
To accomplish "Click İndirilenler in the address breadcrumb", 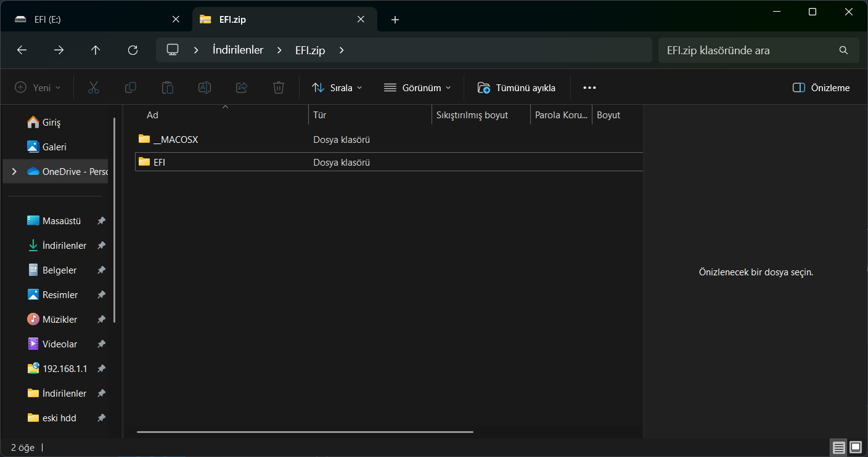I will (237, 51).
